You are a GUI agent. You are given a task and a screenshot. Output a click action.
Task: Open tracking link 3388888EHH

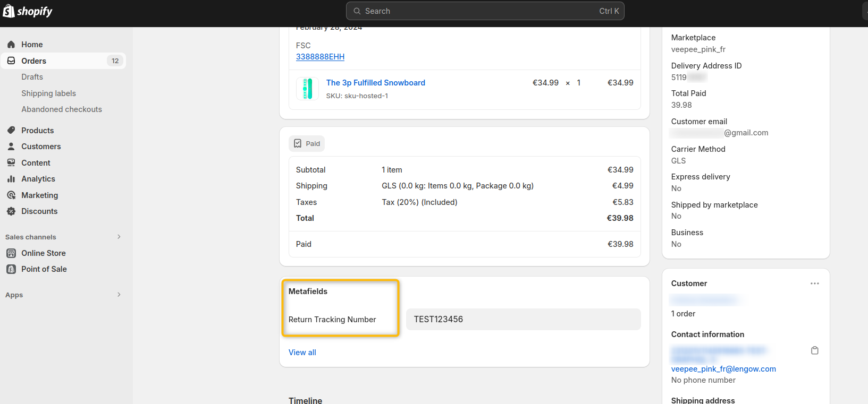320,57
